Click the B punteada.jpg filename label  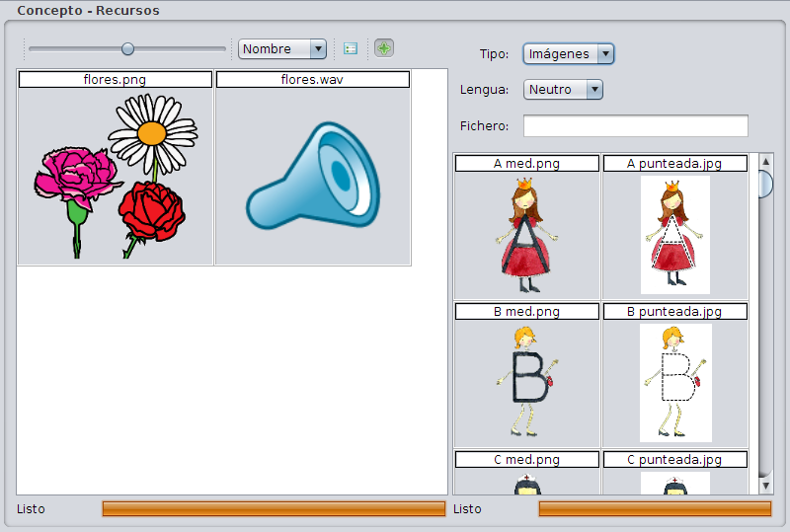click(675, 311)
